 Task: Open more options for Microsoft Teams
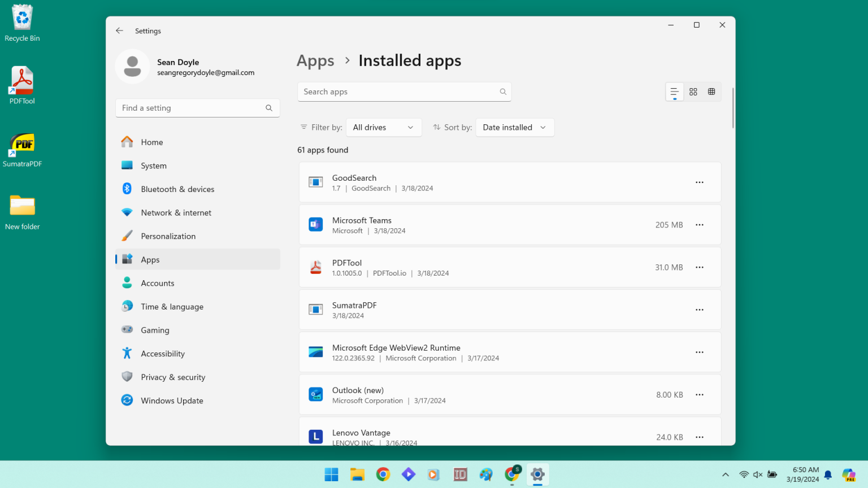point(700,225)
